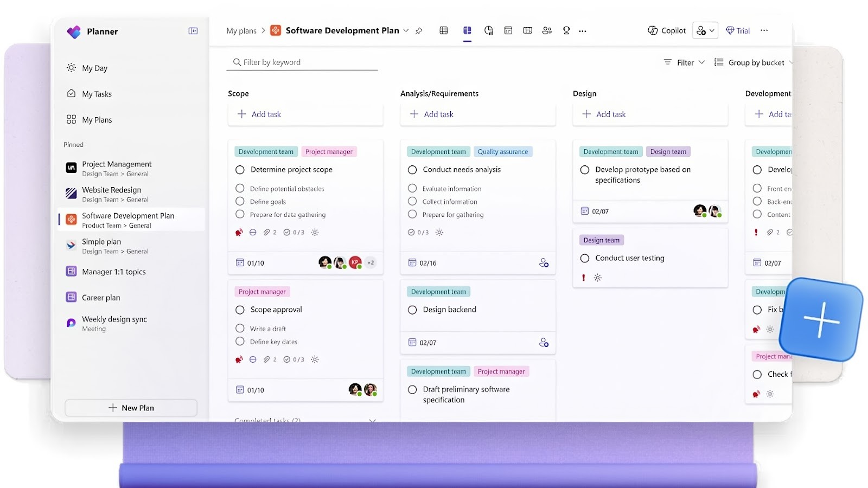Create a new plan from the sidebar

[x=131, y=407]
